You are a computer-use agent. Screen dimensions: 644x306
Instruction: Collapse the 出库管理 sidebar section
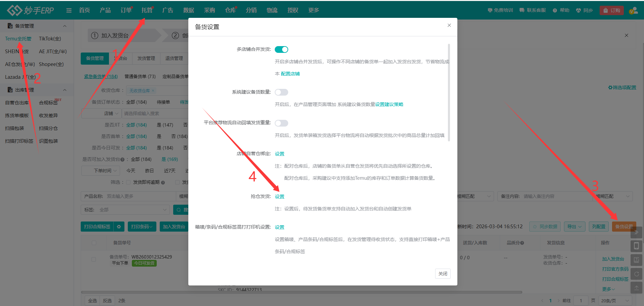pyautogui.click(x=65, y=90)
